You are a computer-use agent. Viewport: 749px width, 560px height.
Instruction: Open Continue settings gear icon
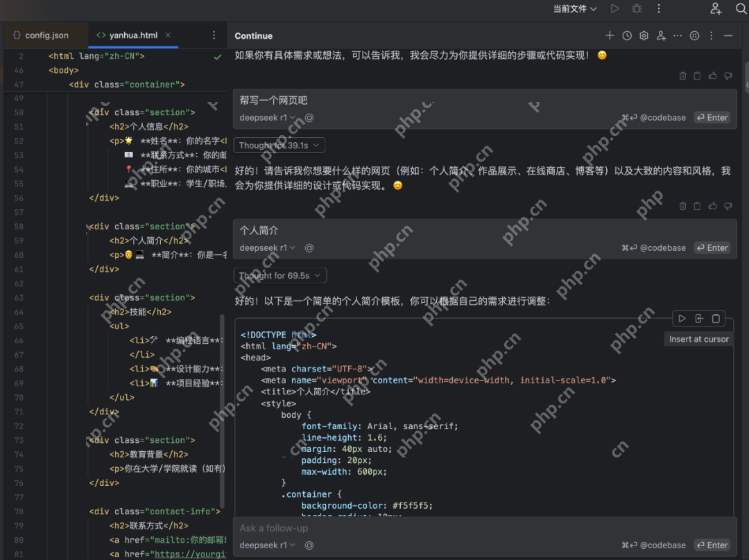pos(644,36)
